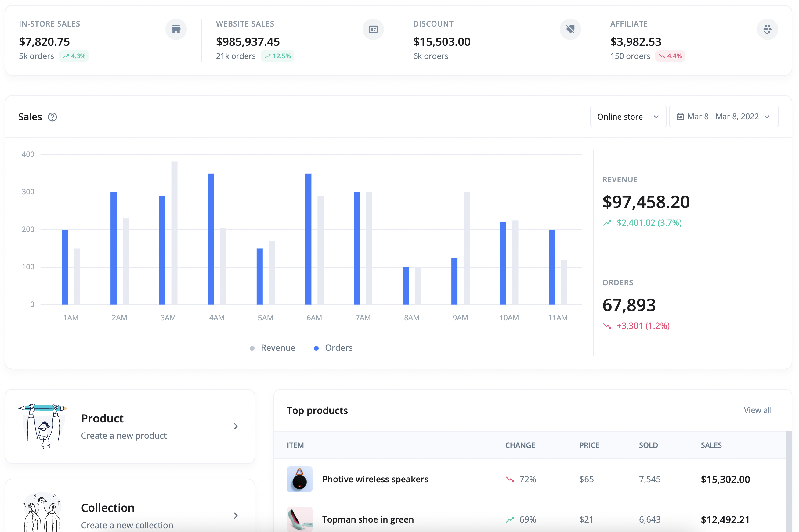Click the discount tag icon
Viewport: 799px width, 532px height.
click(x=570, y=29)
